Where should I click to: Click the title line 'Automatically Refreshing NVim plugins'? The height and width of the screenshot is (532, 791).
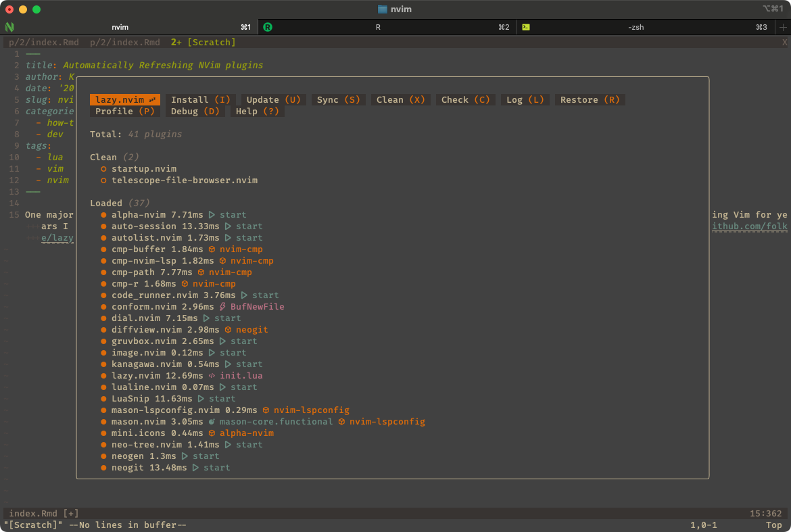pos(163,66)
